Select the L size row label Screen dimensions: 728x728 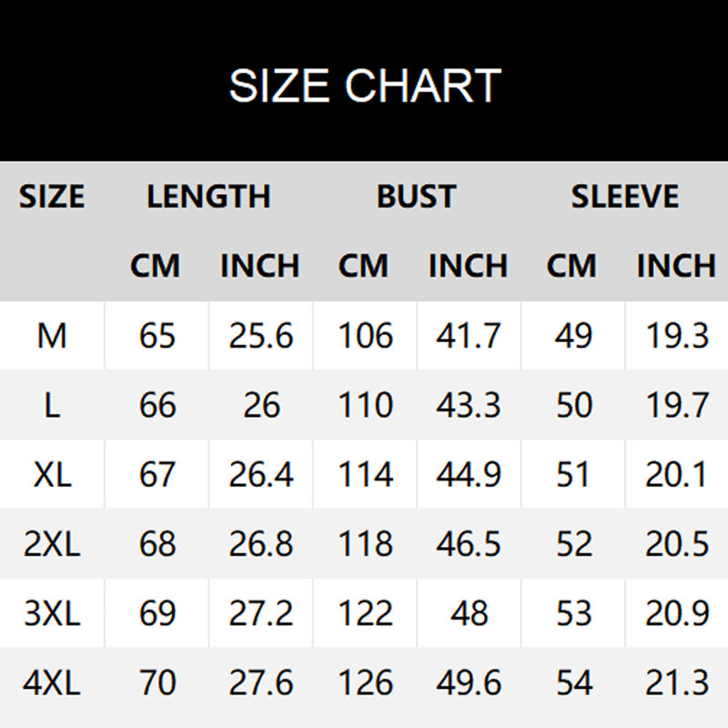pos(52,405)
